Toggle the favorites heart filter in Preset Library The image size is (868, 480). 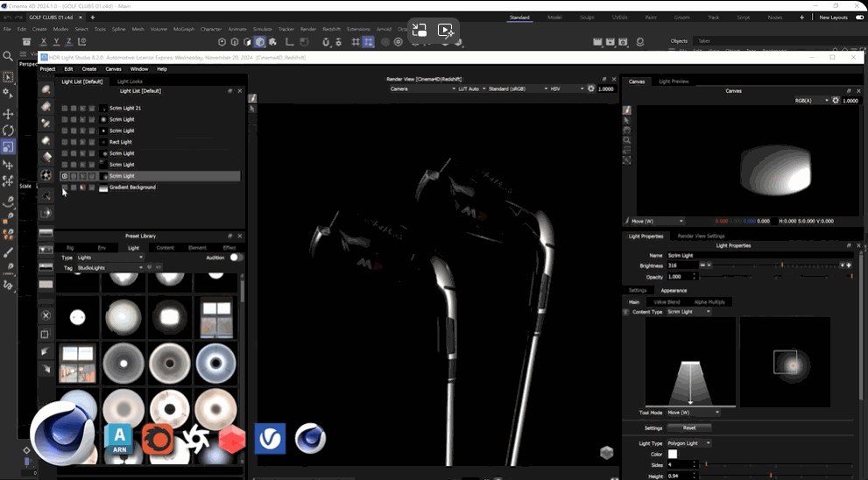tap(150, 267)
